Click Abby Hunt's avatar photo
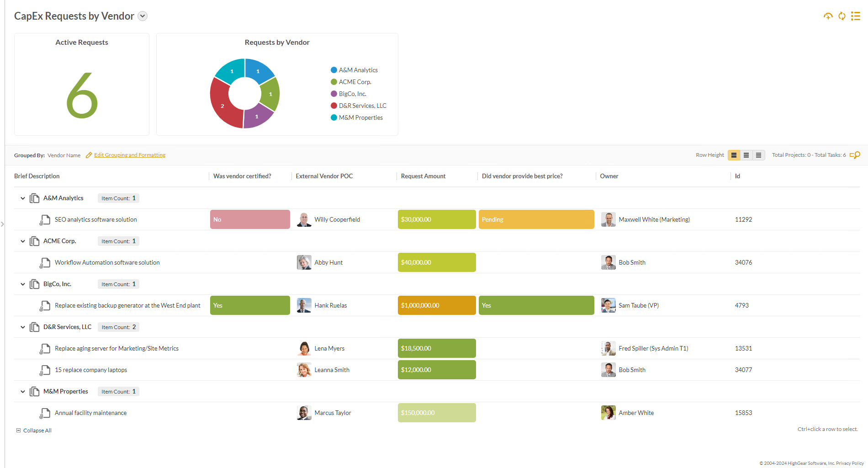 point(304,262)
